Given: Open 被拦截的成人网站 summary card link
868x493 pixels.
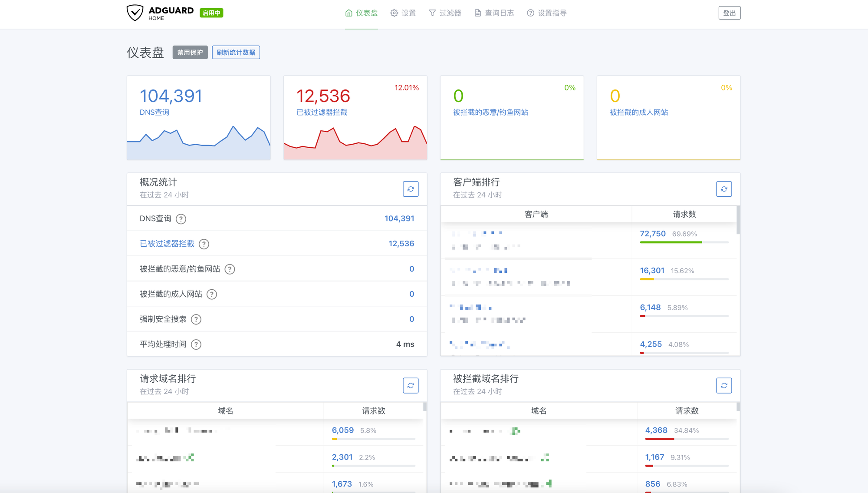Looking at the screenshot, I should 639,112.
